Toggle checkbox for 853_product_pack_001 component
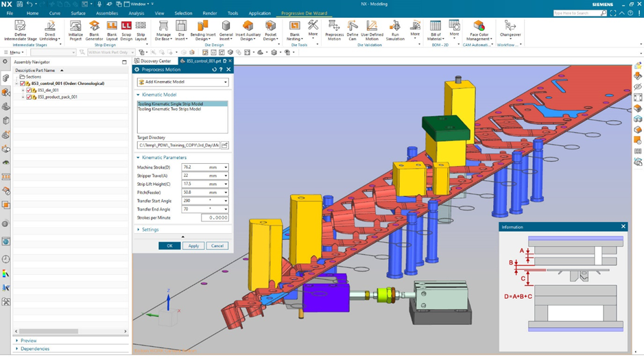This screenshot has width=644, height=362. (29, 97)
